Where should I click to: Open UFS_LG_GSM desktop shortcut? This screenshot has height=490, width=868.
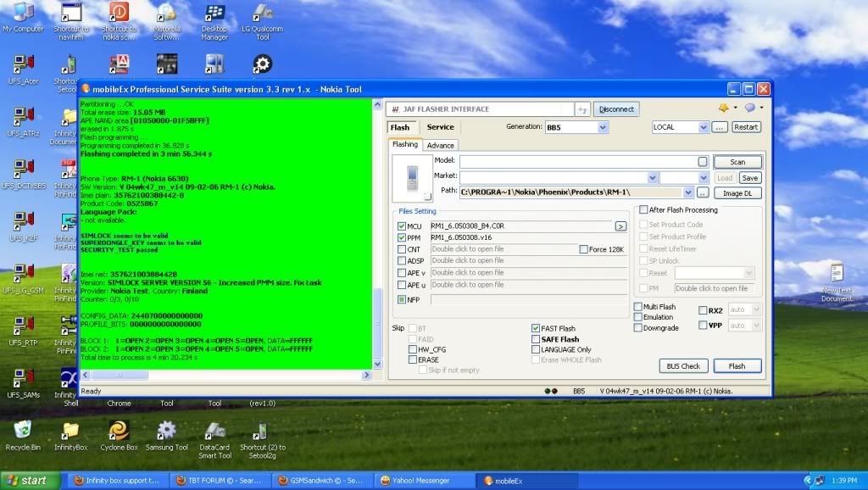23,279
